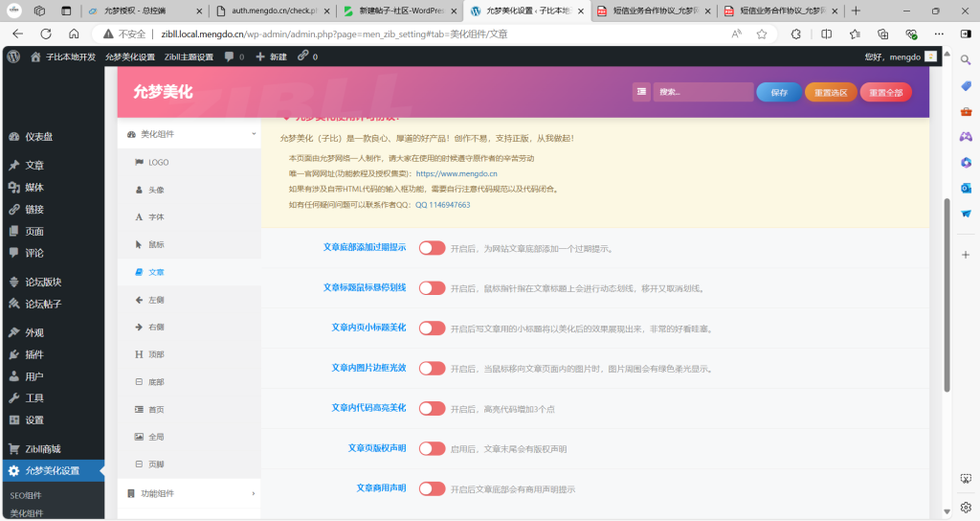This screenshot has height=521, width=980.
Task: Click the settings search input field
Action: (x=703, y=92)
